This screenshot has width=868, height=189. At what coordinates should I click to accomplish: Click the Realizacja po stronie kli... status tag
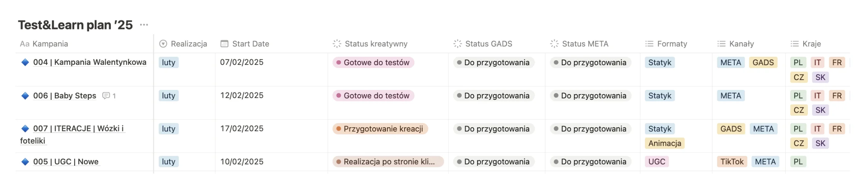point(388,162)
